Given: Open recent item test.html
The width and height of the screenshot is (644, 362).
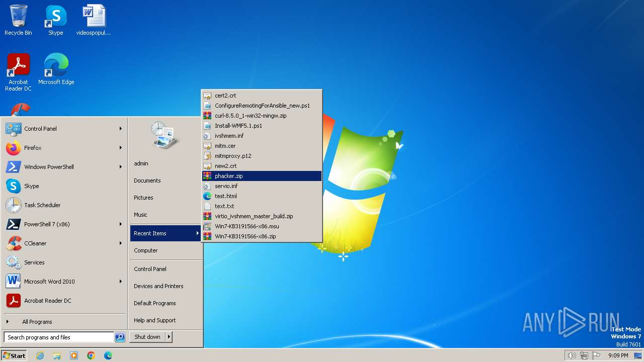Looking at the screenshot, I should point(262,196).
